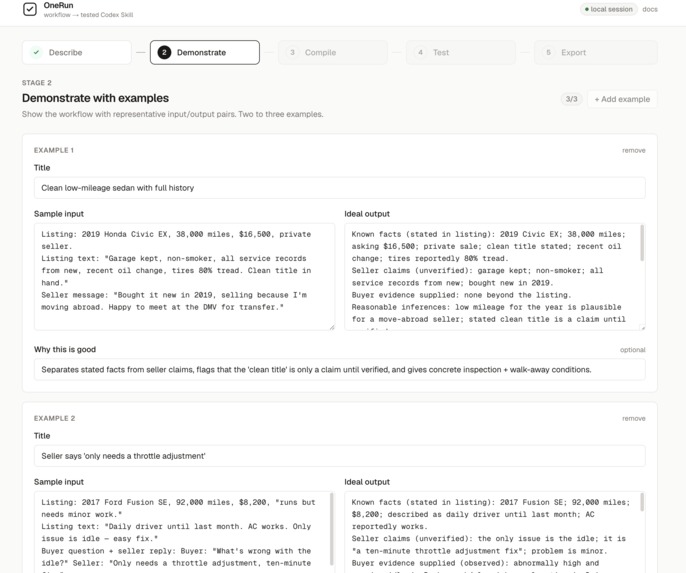Remove Example 2
Viewport: 686px width, 573px height.
634,419
